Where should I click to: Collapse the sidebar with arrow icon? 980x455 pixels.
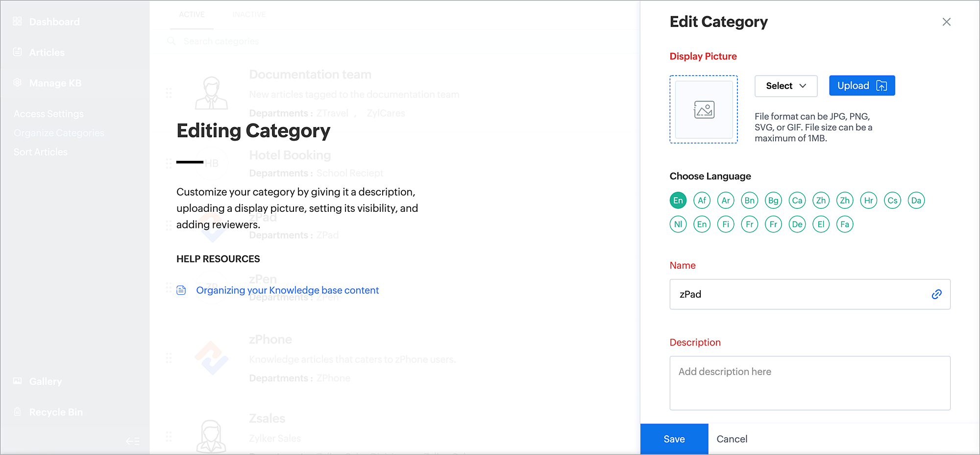[x=132, y=441]
